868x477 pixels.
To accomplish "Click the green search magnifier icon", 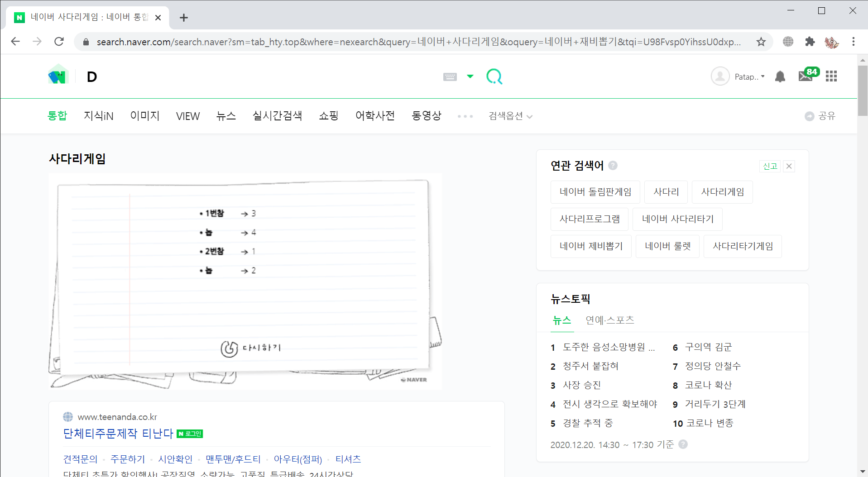I will pos(494,76).
